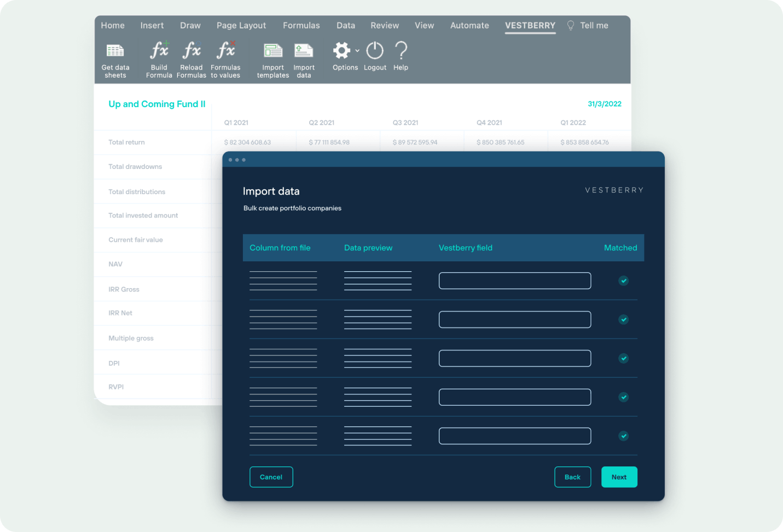This screenshot has height=532, width=783.
Task: Click the Q3 2021 column header
Action: 405,122
